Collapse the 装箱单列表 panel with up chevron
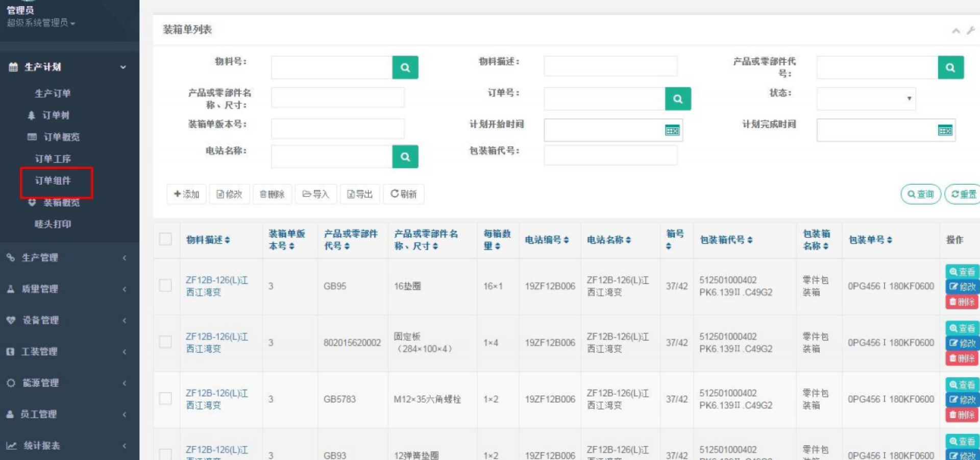Image resolution: width=980 pixels, height=460 pixels. click(x=955, y=31)
